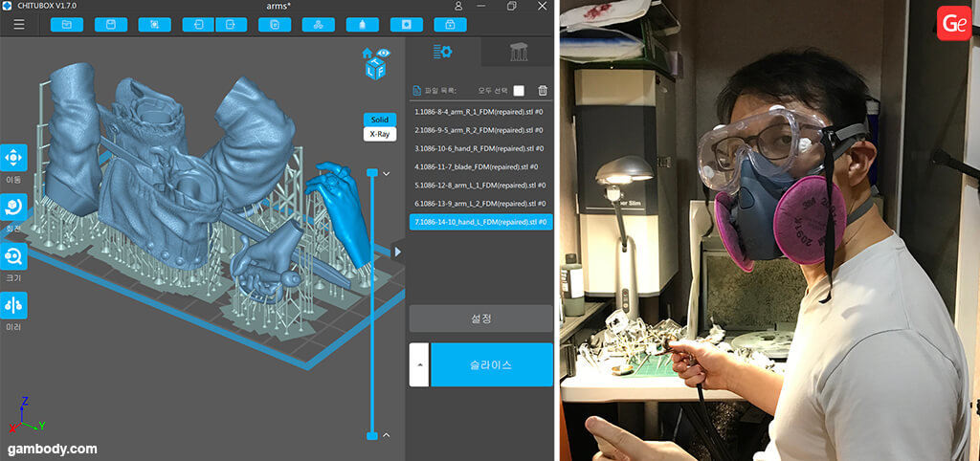
Task: Select the Rotate (회전) tool
Action: [x=14, y=207]
